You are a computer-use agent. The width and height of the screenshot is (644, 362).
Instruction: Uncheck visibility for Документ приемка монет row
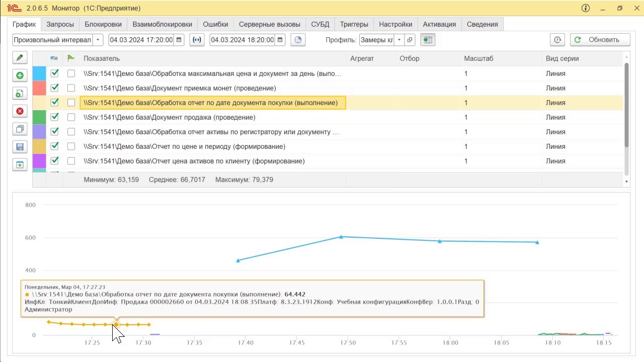[x=55, y=88]
